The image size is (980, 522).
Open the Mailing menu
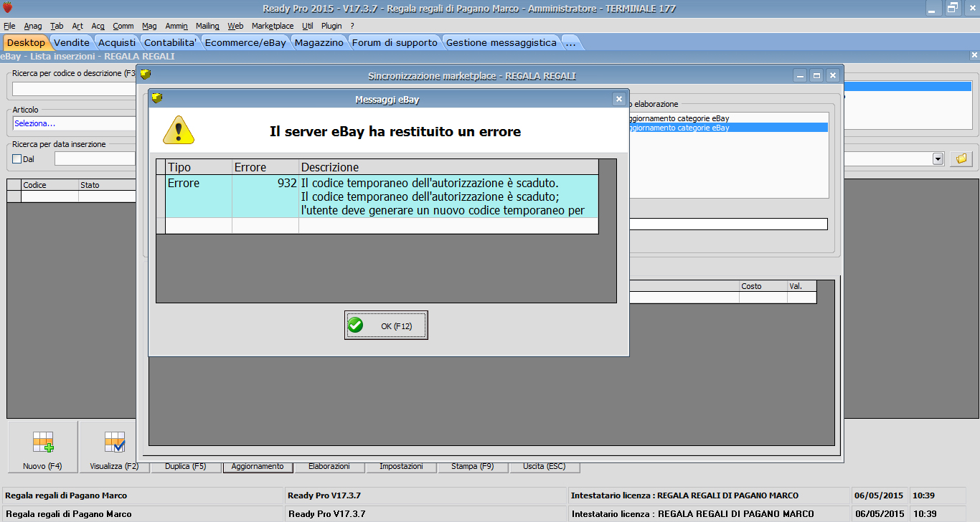[x=207, y=26]
